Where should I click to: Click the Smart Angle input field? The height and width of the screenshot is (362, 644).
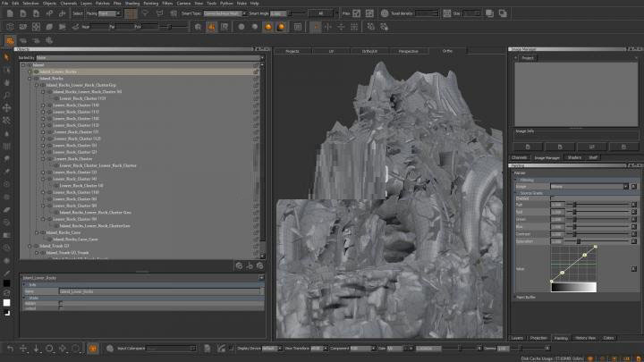pyautogui.click(x=277, y=13)
